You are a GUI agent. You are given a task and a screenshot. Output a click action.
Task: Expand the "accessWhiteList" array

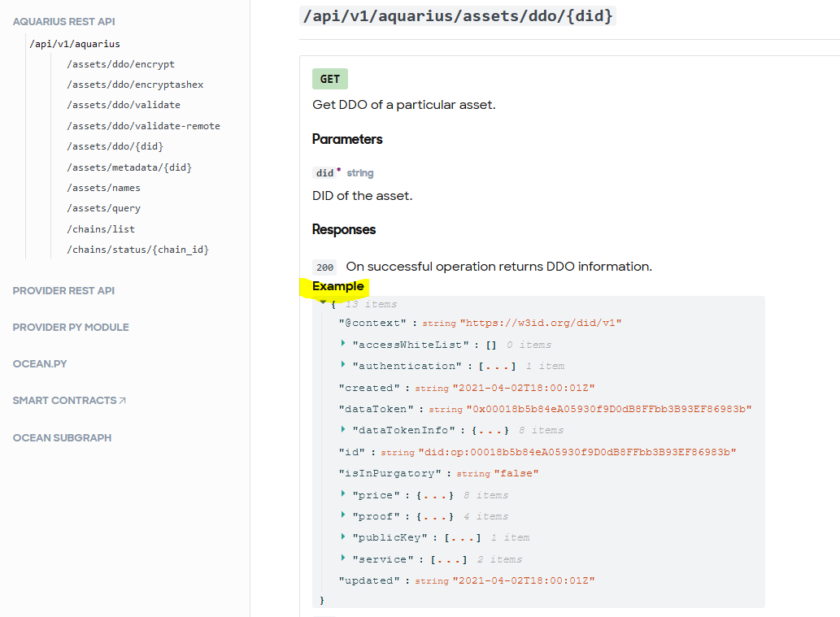[343, 343]
